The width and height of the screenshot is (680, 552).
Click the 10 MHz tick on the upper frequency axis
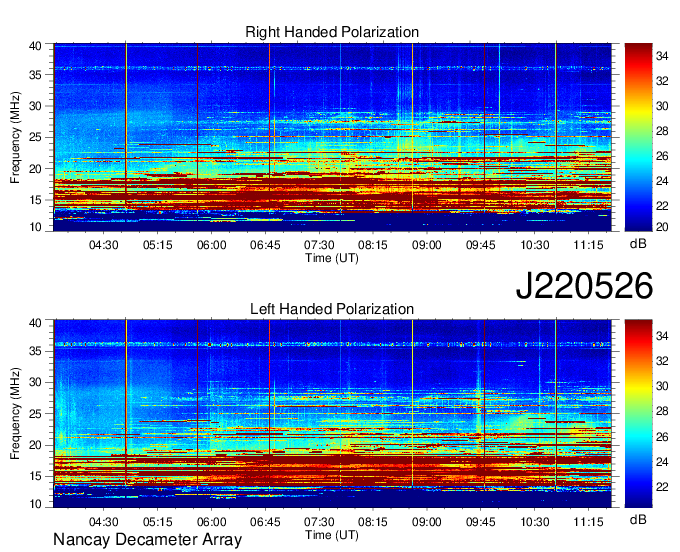click(x=36, y=226)
